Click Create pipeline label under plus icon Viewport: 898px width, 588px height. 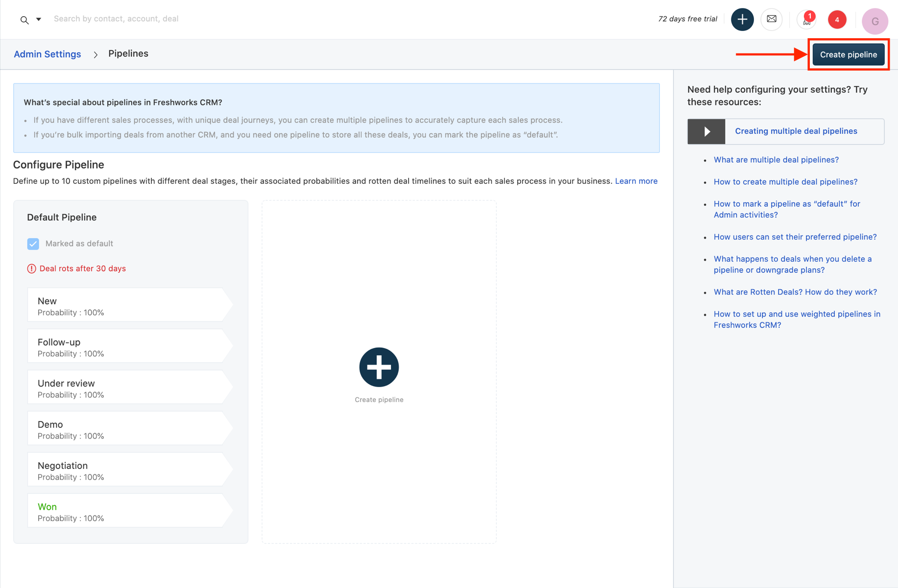pyautogui.click(x=379, y=400)
